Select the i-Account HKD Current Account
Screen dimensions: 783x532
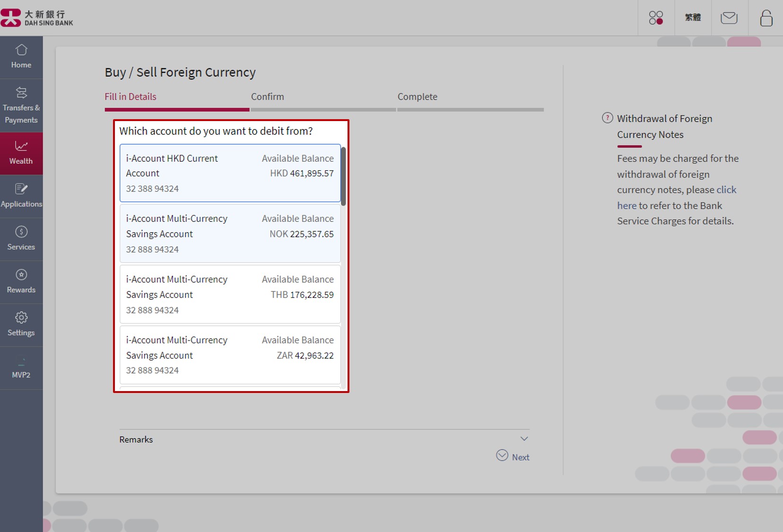tap(230, 173)
